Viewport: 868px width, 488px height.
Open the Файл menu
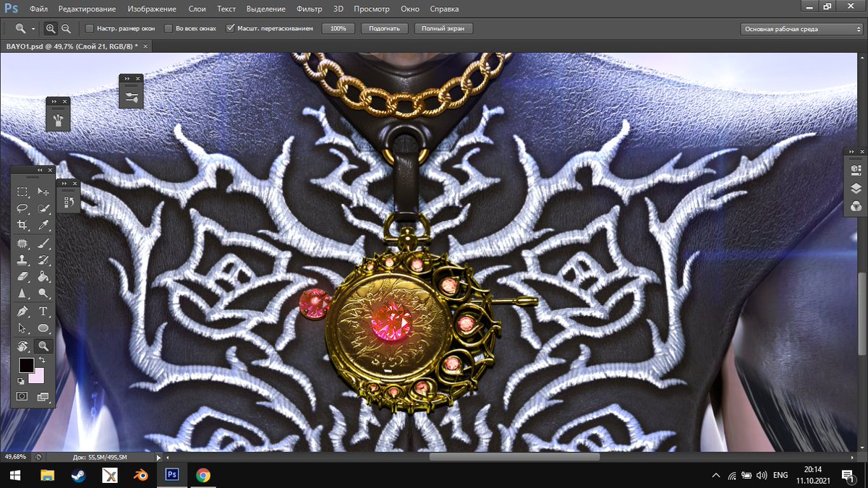pyautogui.click(x=39, y=9)
